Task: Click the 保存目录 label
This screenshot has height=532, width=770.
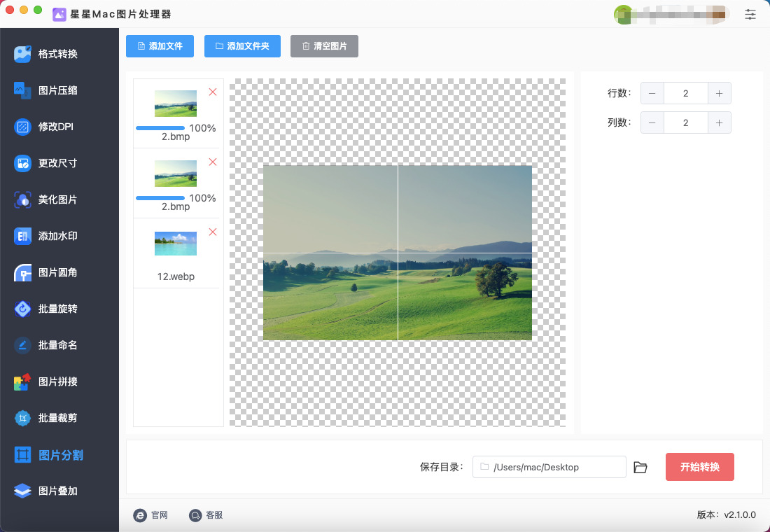Action: click(442, 467)
